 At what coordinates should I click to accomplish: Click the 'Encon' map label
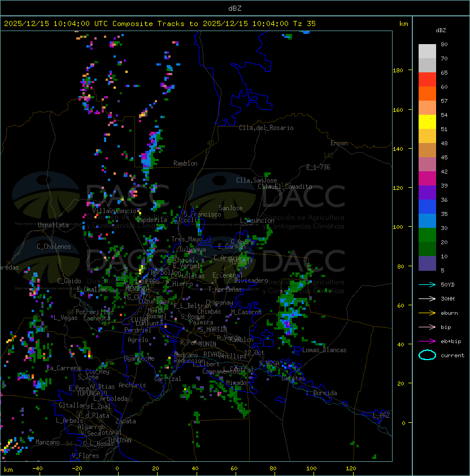click(339, 143)
